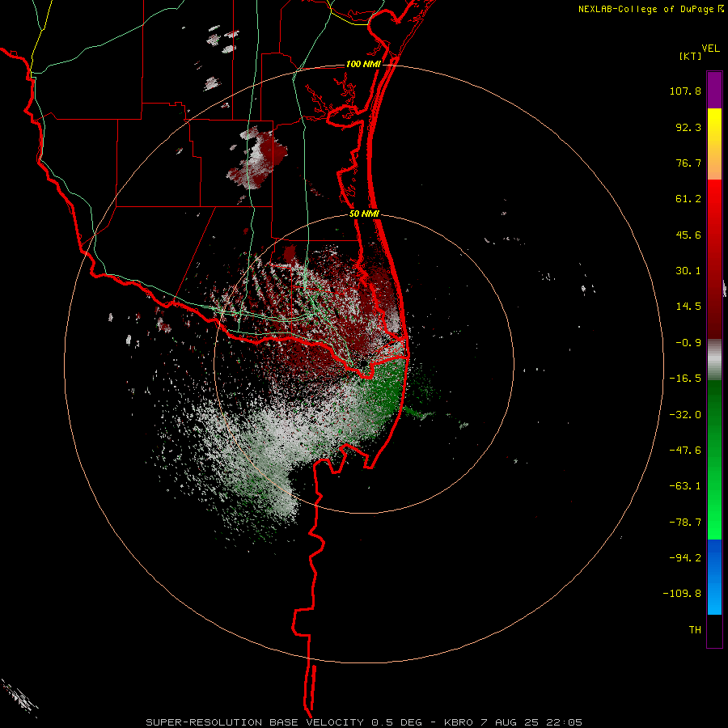Click the 100 NMI range ring label

tap(363, 64)
